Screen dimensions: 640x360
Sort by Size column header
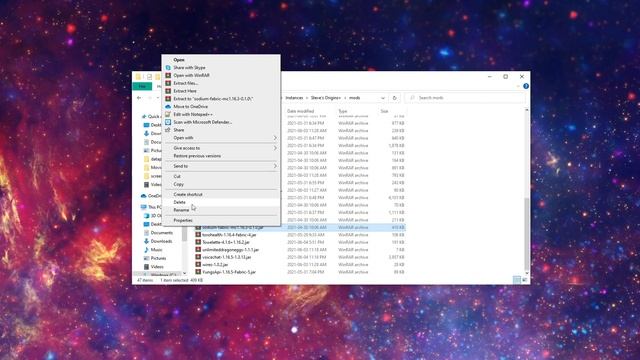[x=384, y=111]
